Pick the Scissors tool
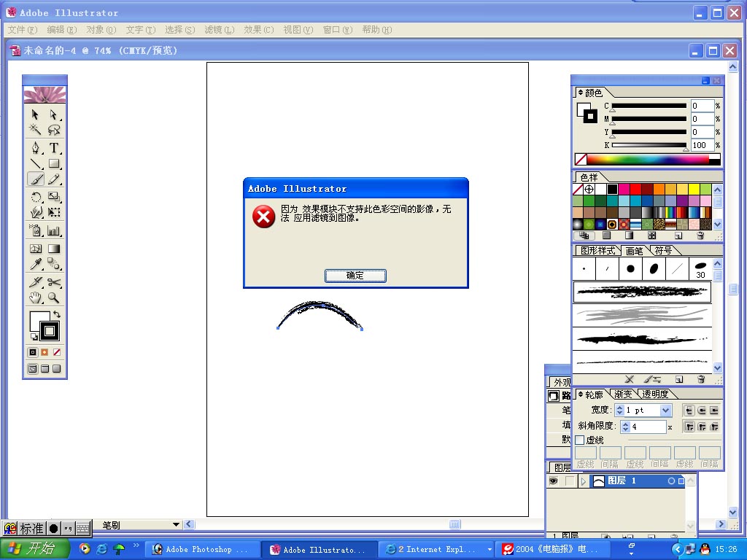This screenshot has height=560, width=747. 53,282
